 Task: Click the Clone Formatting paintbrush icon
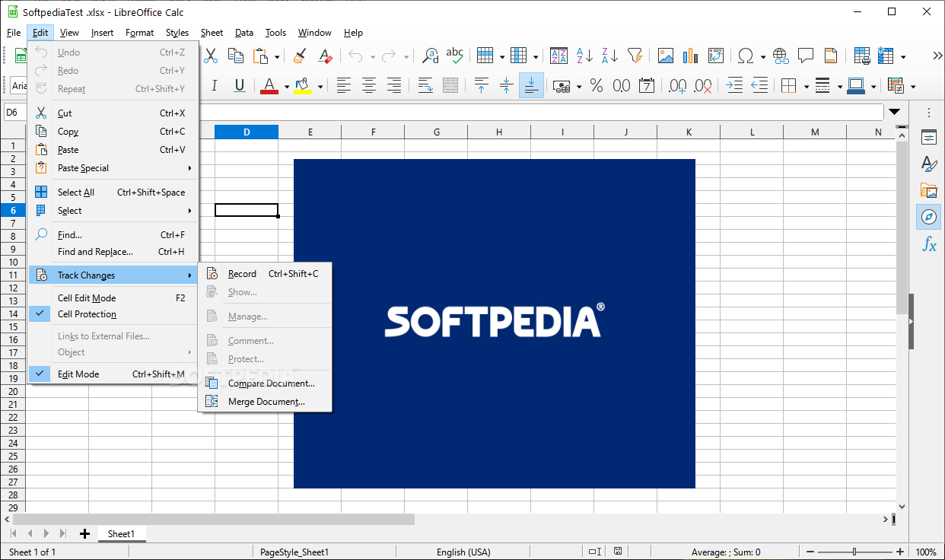[300, 56]
